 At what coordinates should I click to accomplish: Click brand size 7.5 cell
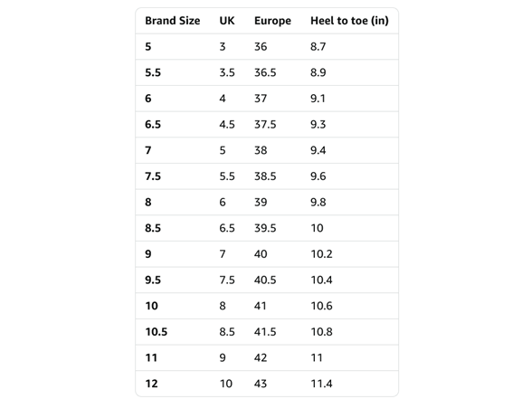[153, 176]
